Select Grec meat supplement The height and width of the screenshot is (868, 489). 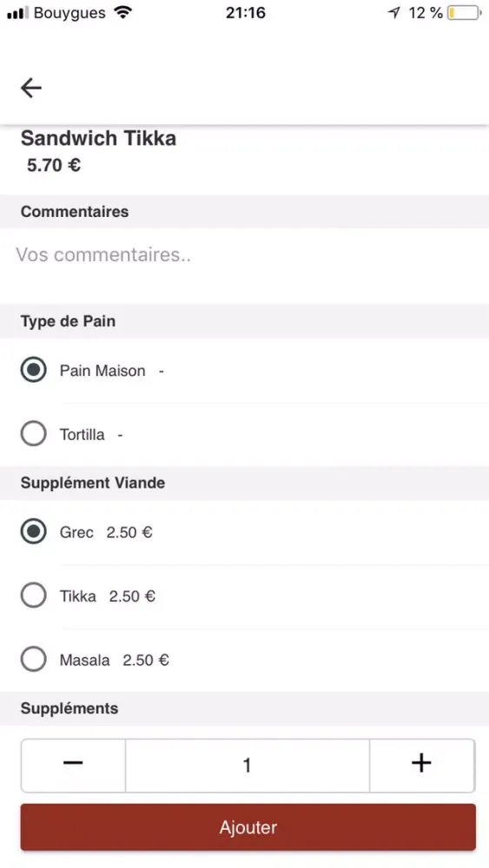[x=33, y=532]
